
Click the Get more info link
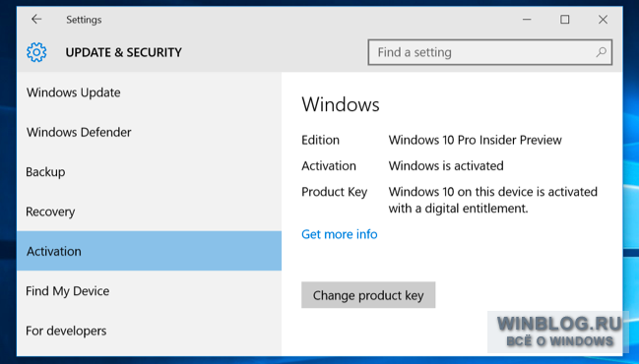pyautogui.click(x=340, y=234)
